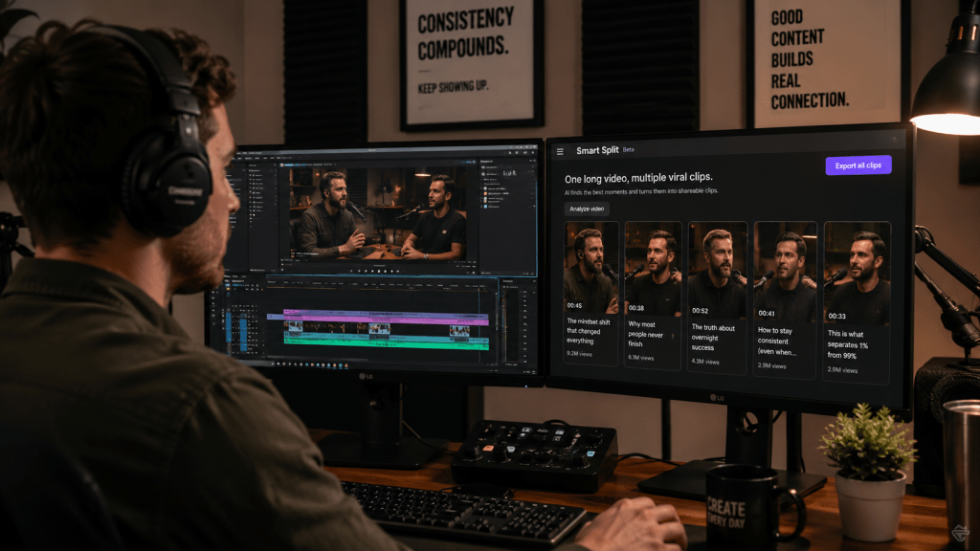Viewport: 980px width, 551px height.
Task: Select the title 'The mindset shift that changed everything'
Action: (x=589, y=331)
